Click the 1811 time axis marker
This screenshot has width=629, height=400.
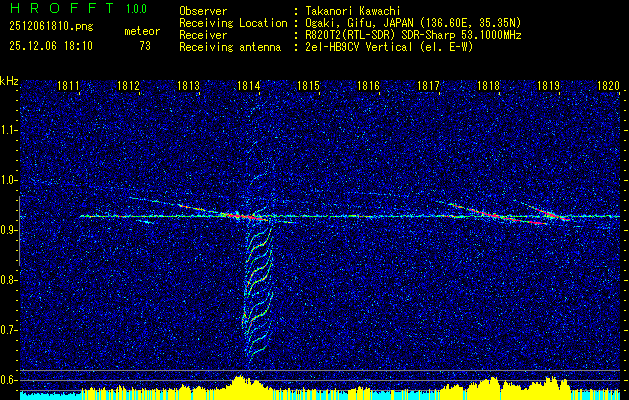point(69,87)
